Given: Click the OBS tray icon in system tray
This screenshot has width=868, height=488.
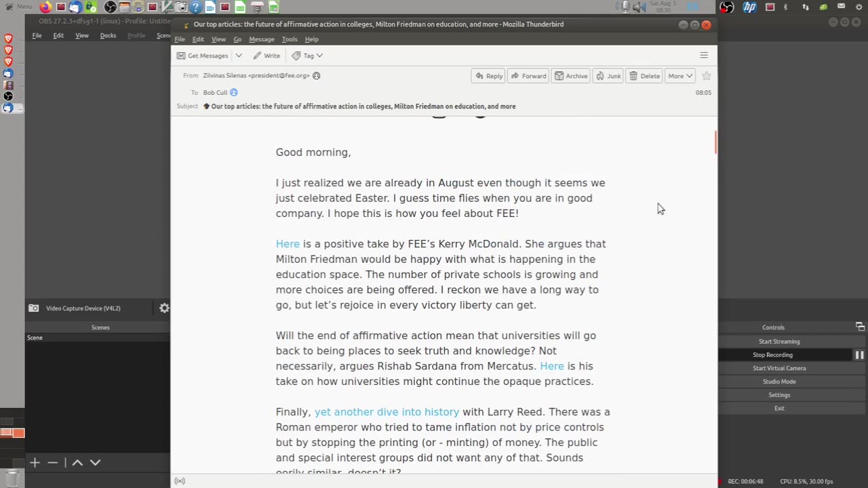Looking at the screenshot, I should 726,7.
